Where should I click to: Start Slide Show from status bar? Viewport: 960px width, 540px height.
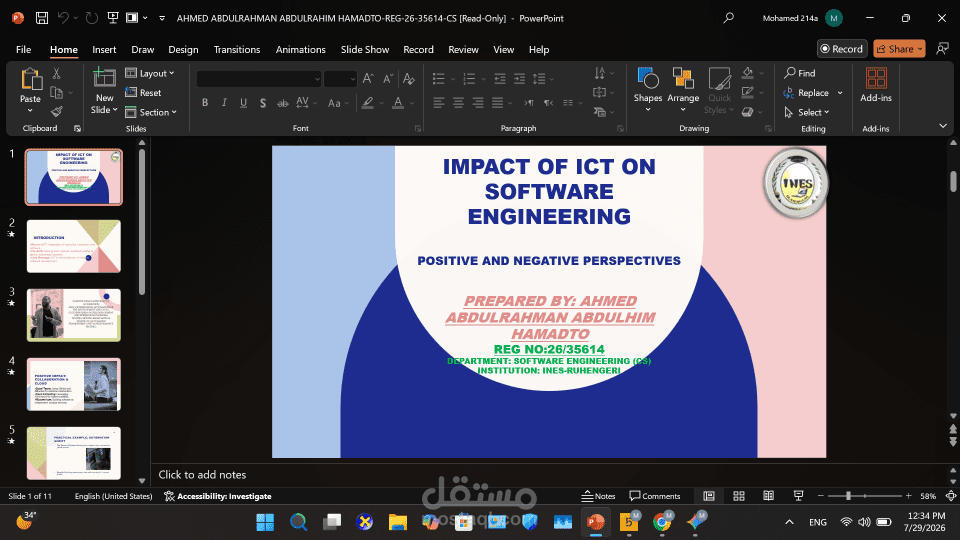[x=798, y=496]
